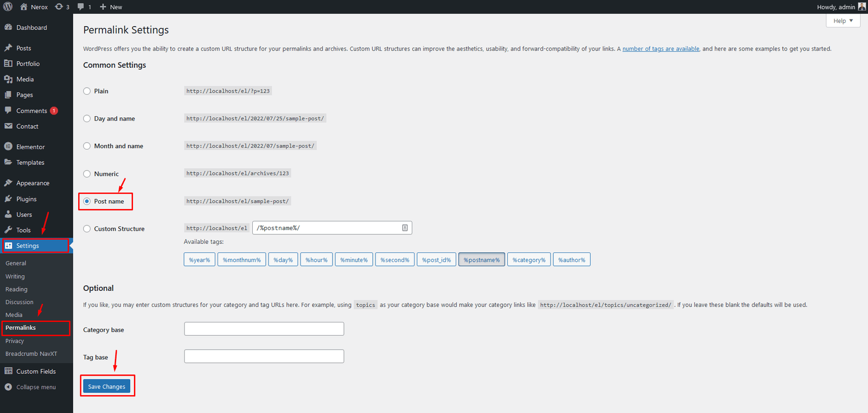Select the Plain permalink radio button
Image resolution: width=868 pixels, height=413 pixels.
point(87,91)
